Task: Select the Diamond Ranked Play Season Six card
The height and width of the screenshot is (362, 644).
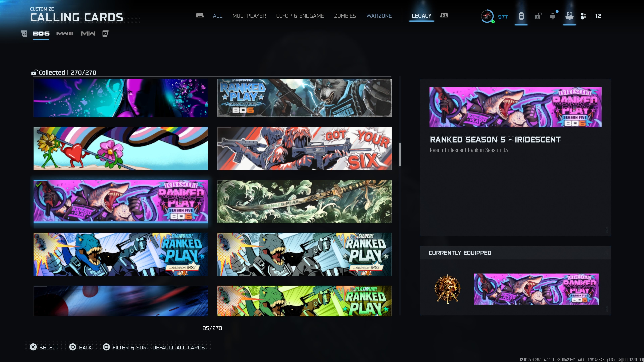Action: 121,254
